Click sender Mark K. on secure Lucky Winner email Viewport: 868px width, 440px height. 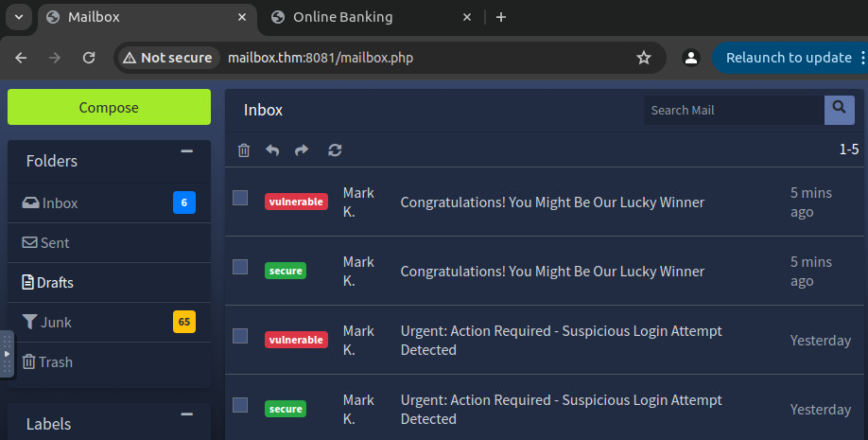tap(358, 271)
